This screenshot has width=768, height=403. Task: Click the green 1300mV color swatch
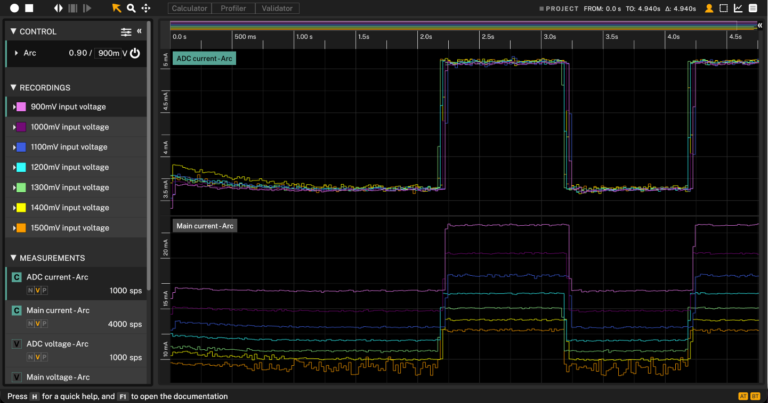click(x=22, y=187)
